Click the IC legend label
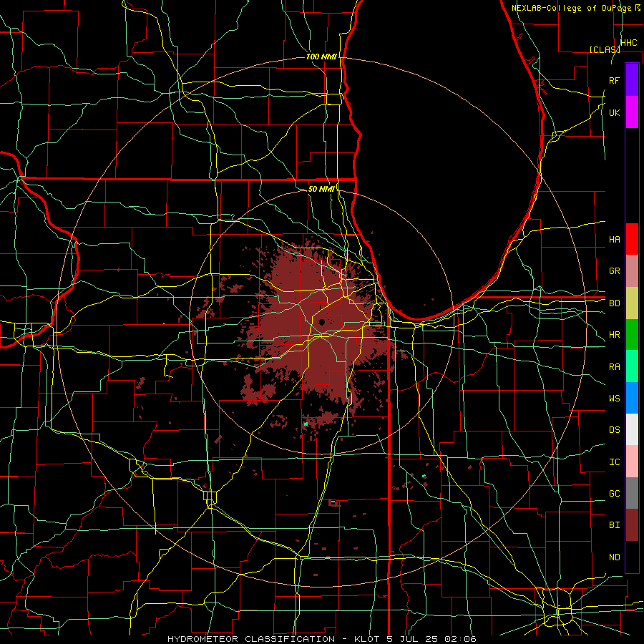Screen dimensions: 644x644 pos(615,462)
